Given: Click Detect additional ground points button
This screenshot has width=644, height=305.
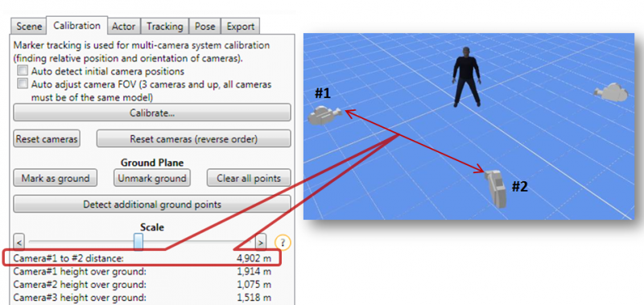Looking at the screenshot, I should (x=152, y=204).
